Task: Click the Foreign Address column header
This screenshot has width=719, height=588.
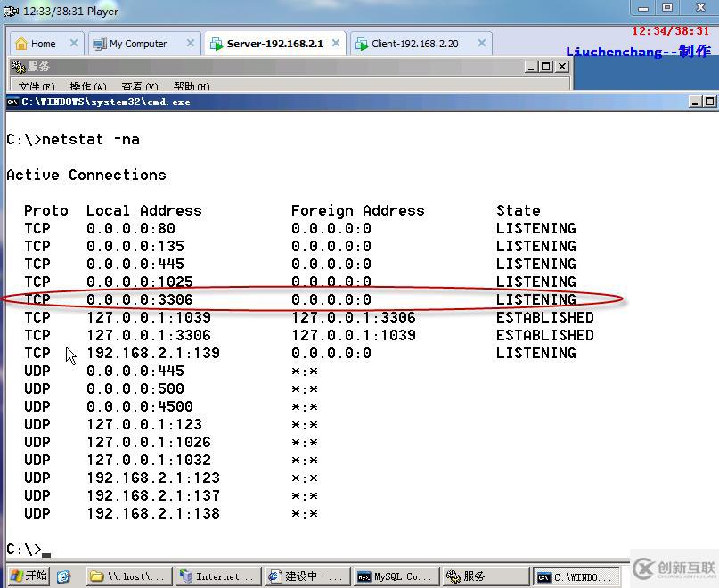Action: (357, 210)
